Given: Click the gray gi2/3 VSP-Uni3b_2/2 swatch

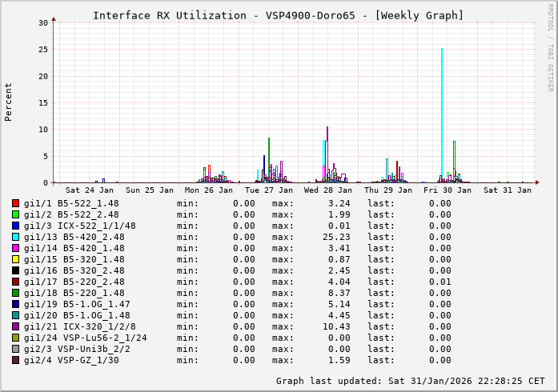Looking at the screenshot, I should tap(15, 349).
